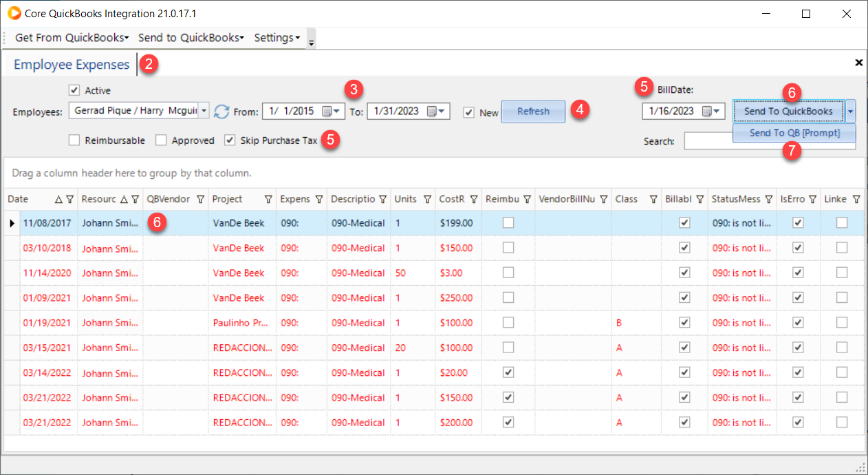Toggle Reimbursable checkbox in the 03/14/2022 row
The image size is (868, 475).
point(508,372)
